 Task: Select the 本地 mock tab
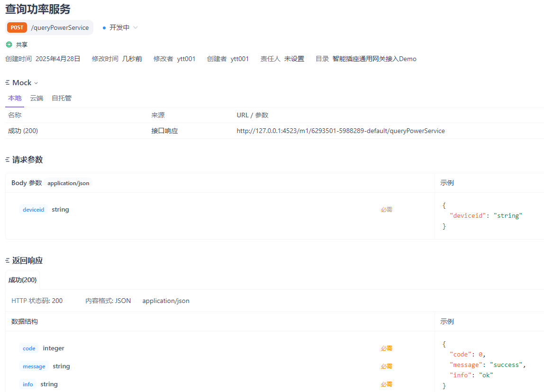15,98
